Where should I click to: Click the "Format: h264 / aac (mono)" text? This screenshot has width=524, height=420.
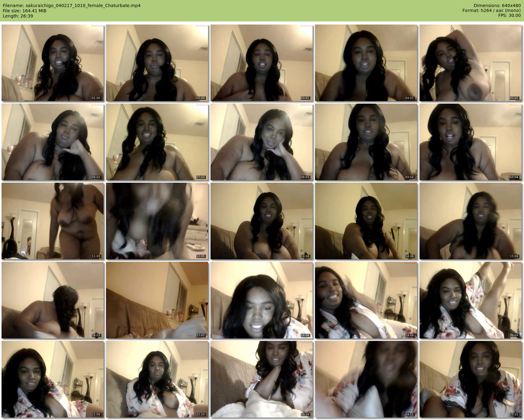492,11
